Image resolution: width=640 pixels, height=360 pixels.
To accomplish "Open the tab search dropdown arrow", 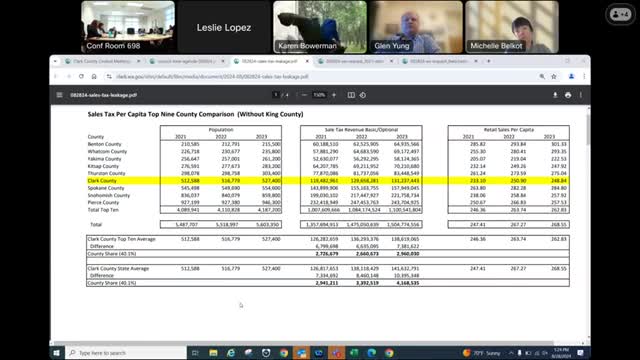I will [56, 61].
